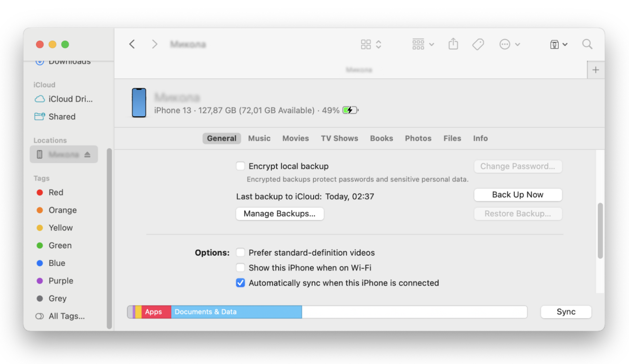Switch to the Music tab
Viewport: 629px width, 364px height.
tap(259, 139)
